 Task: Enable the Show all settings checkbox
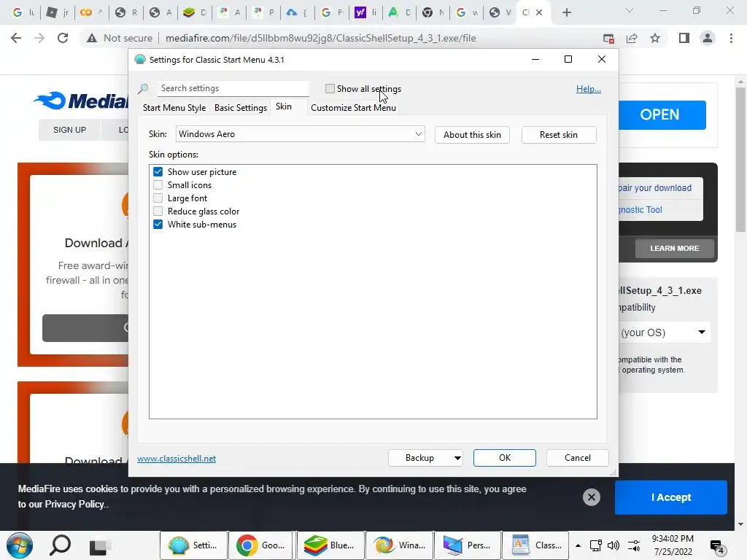[330, 88]
